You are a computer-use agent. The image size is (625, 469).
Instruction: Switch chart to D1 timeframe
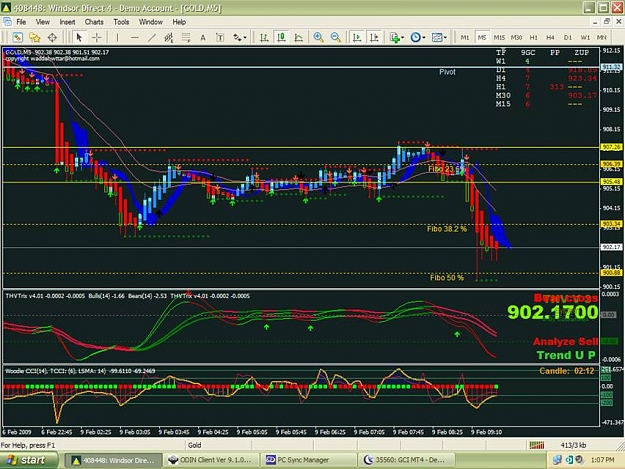(x=568, y=37)
